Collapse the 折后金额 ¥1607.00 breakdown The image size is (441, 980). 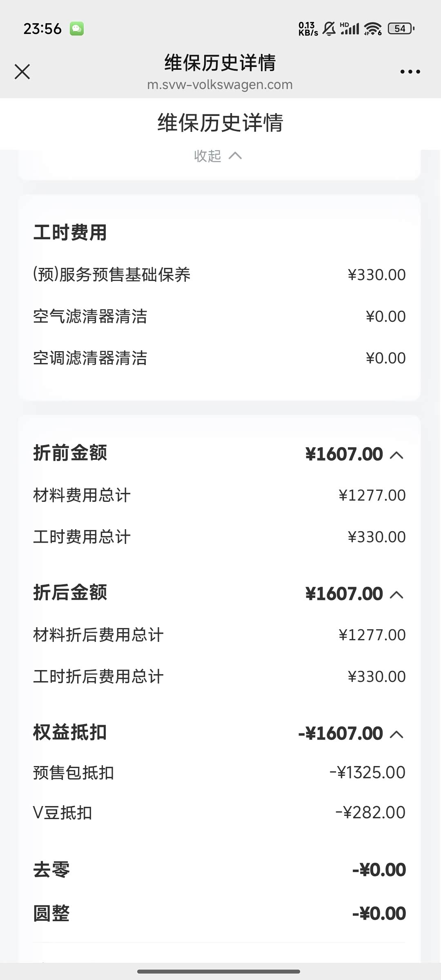point(396,595)
